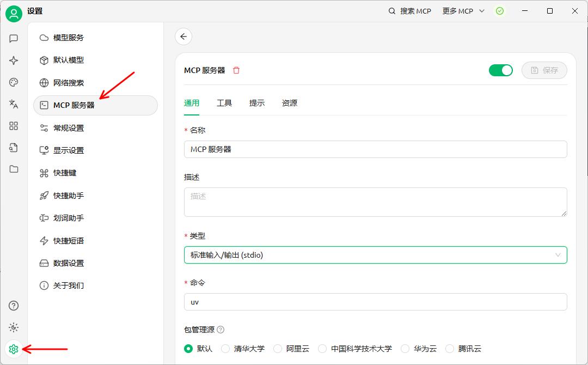Viewport: 588px width, 365px height.
Task: Open 模型服务 settings
Action: click(x=95, y=38)
